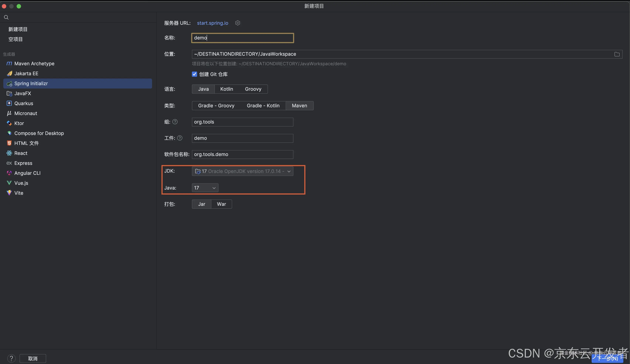Viewport: 630px width, 364px height.
Task: Click the Compose for Desktop icon
Action: click(x=9, y=133)
